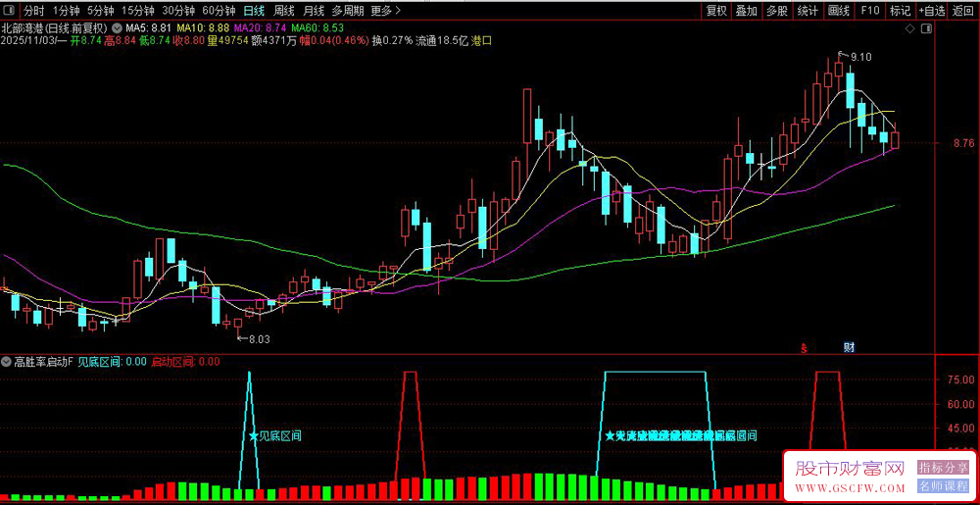980x505 pixels.
Task: Open the stock name indicator dropdown arrow
Action: click(x=117, y=28)
